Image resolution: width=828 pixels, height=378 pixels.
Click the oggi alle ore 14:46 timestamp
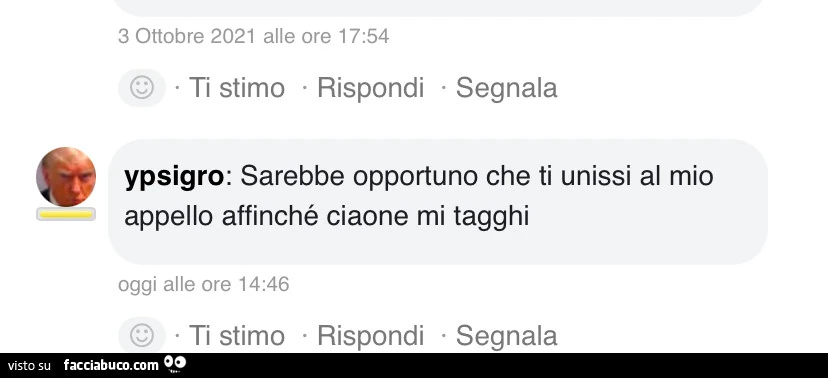[x=204, y=285]
